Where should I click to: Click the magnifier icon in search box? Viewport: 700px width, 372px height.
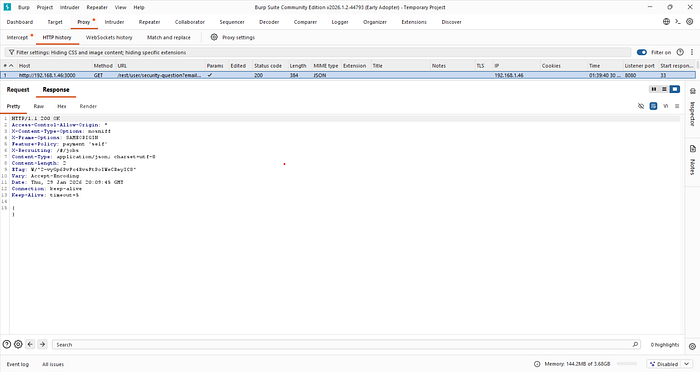[635, 344]
